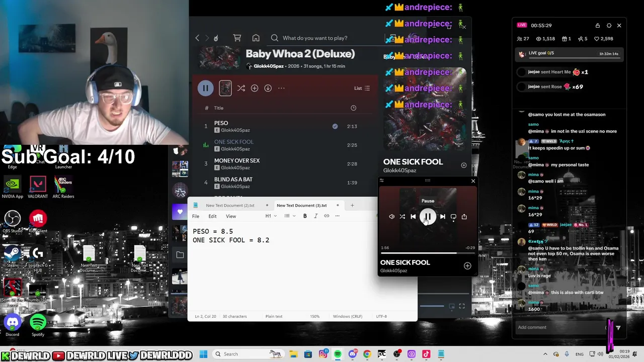
Task: Open the Windows Start menu
Action: pyautogui.click(x=203, y=354)
